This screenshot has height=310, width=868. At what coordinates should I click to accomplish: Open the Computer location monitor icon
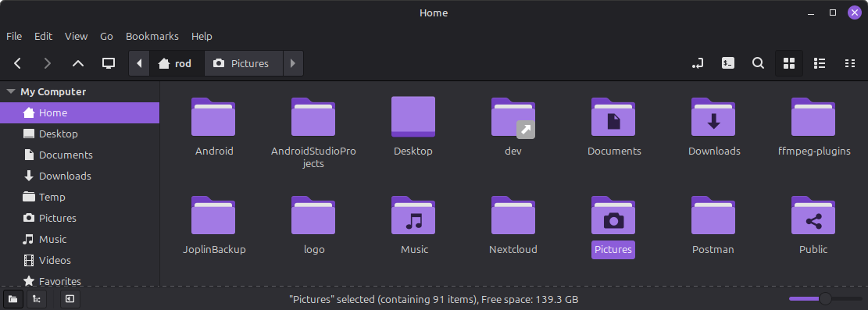tap(109, 63)
